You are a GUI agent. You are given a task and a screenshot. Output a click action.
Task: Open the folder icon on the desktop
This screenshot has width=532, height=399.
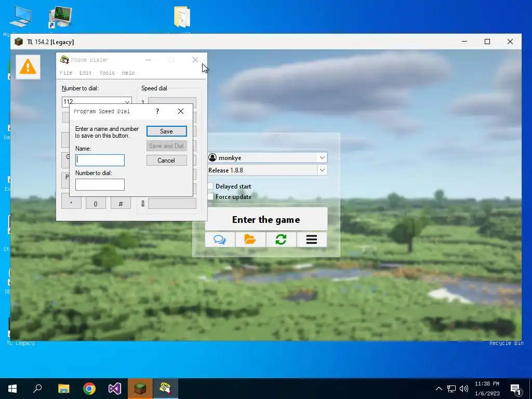pos(182,17)
